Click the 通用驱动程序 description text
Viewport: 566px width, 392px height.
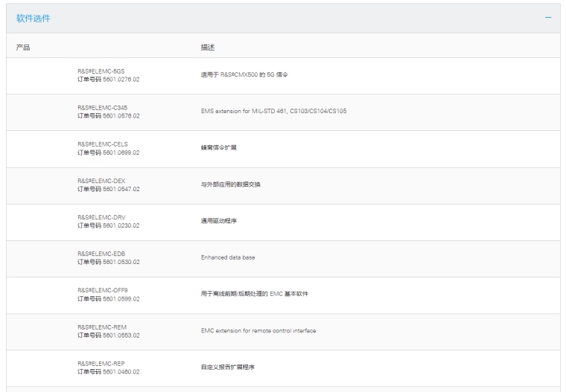219,221
